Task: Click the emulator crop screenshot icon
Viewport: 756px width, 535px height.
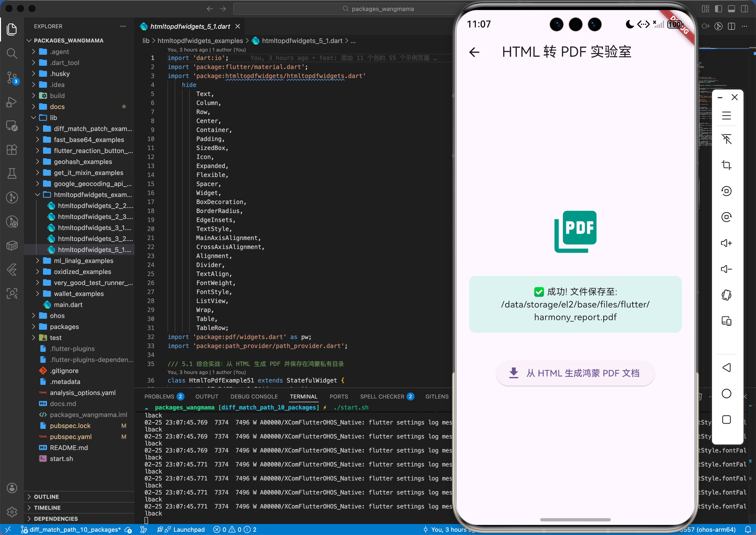Action: point(726,165)
